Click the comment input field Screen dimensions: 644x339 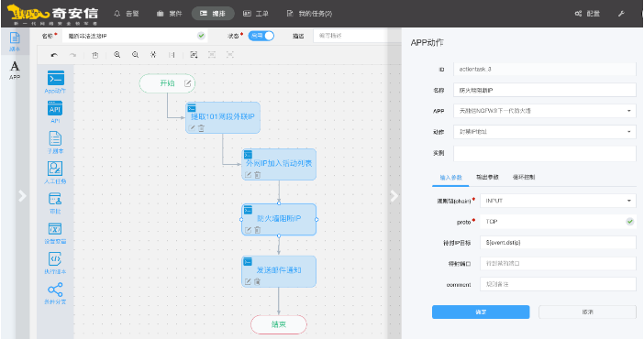558,284
